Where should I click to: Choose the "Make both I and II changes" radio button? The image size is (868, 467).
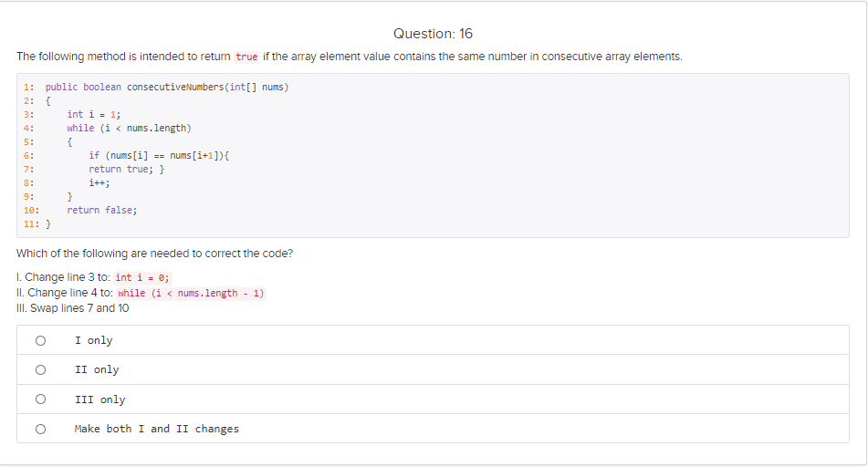click(40, 429)
